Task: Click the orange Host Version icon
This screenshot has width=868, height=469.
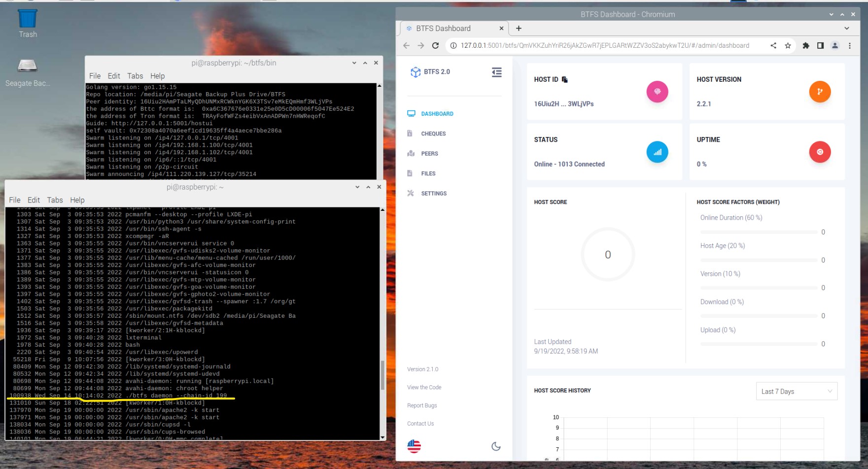Action: click(x=820, y=92)
